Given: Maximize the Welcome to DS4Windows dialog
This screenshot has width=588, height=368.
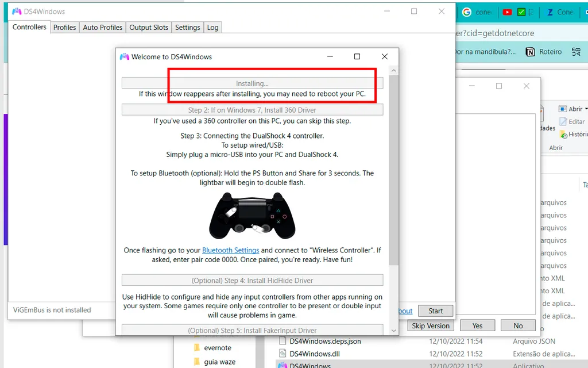Looking at the screenshot, I should (357, 56).
